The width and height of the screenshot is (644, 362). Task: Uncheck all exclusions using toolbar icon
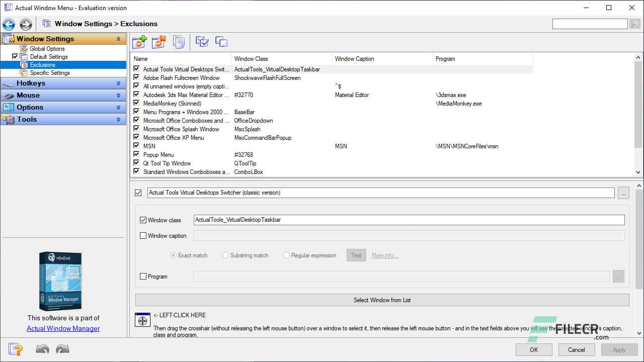221,42
